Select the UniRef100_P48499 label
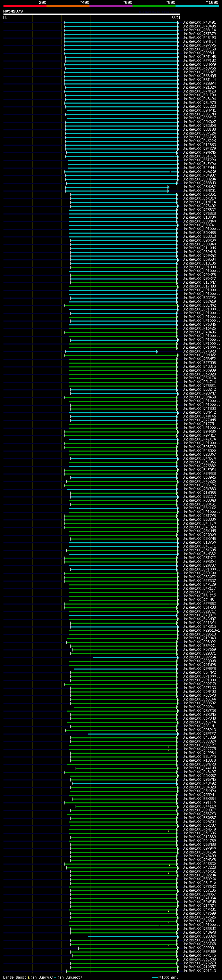The width and height of the screenshot is (222, 980). point(199,856)
